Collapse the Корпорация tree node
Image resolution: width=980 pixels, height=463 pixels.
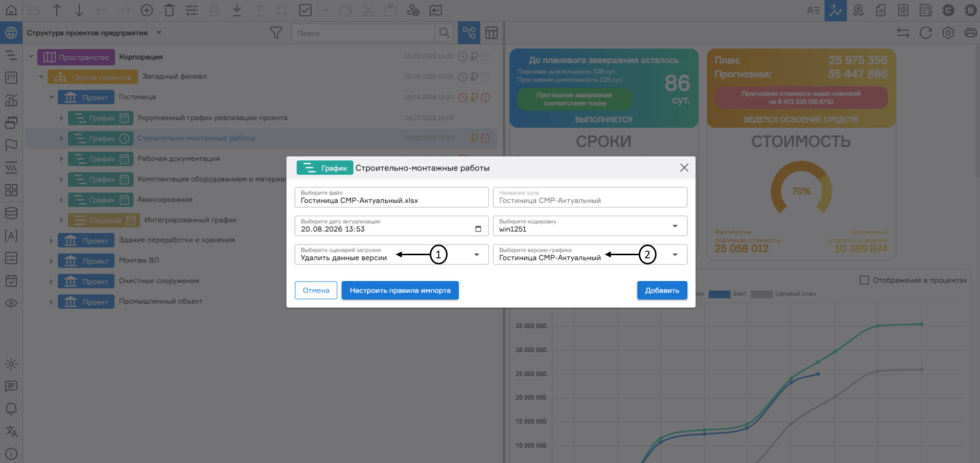point(31,57)
